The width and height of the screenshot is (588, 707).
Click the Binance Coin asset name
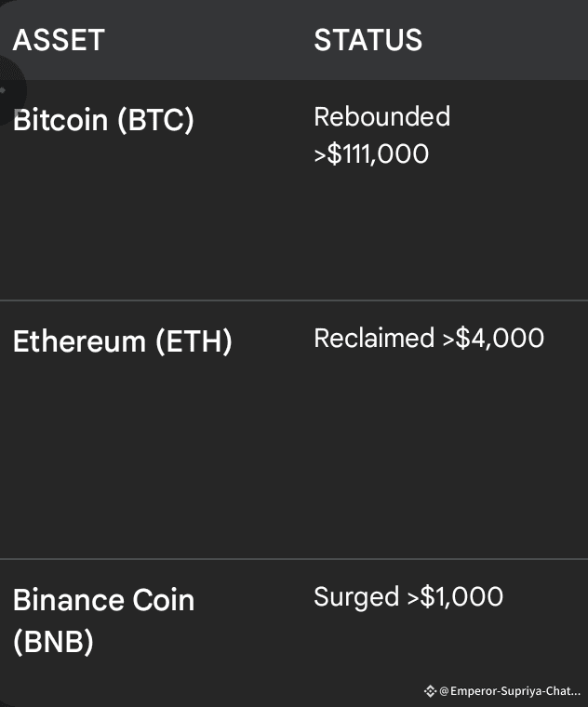tap(103, 600)
